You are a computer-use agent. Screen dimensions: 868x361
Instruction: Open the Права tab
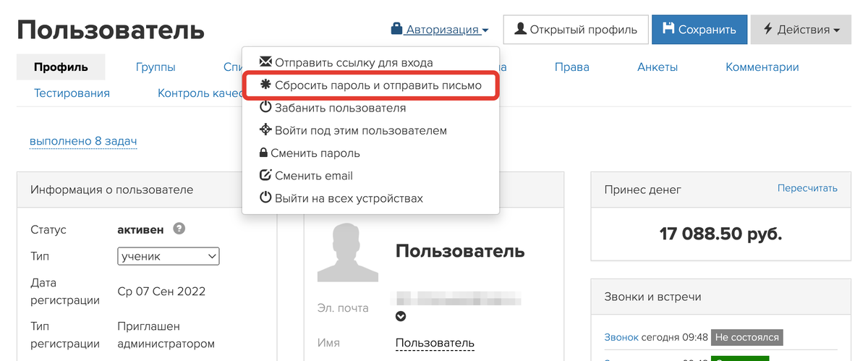tap(571, 67)
